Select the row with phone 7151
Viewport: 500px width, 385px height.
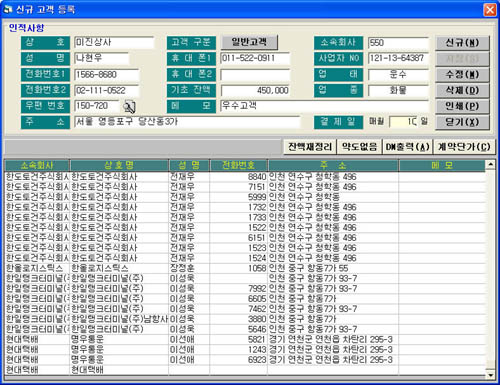[245, 187]
